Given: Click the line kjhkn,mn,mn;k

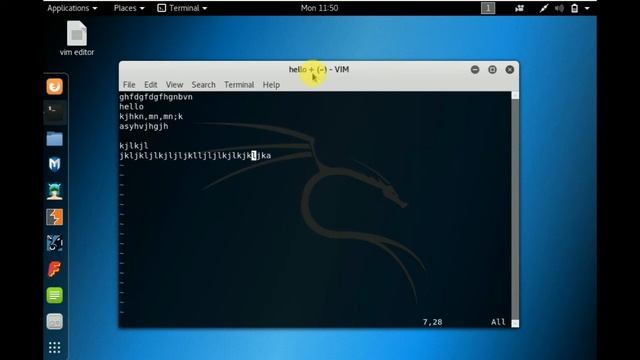Looking at the screenshot, I should click(x=151, y=116).
